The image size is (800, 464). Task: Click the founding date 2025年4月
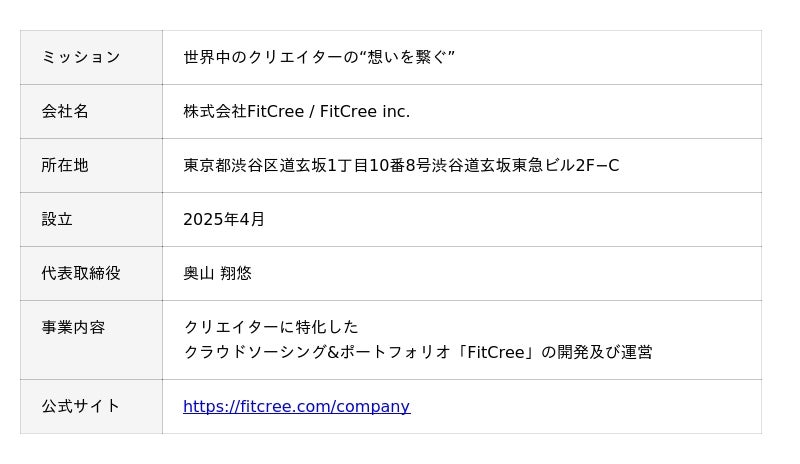point(224,219)
